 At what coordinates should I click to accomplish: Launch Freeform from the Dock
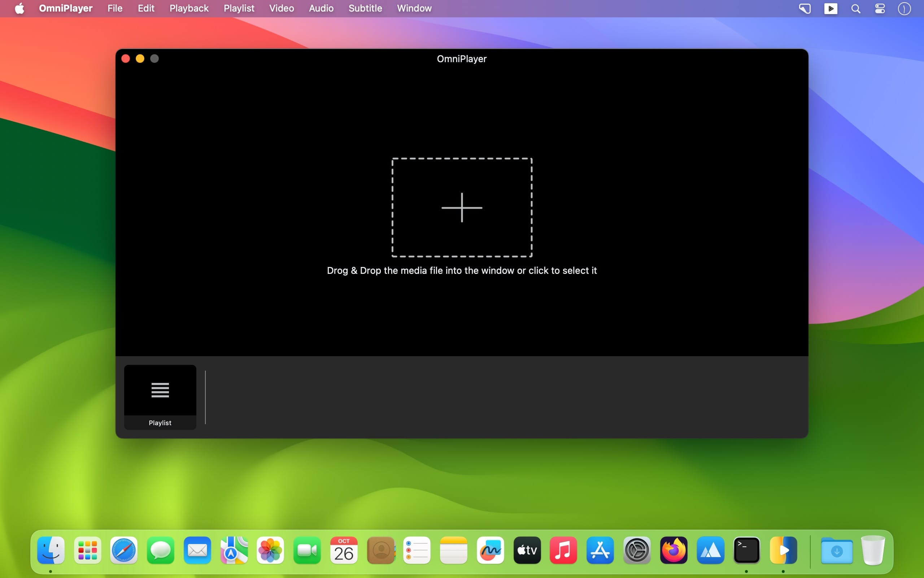490,551
